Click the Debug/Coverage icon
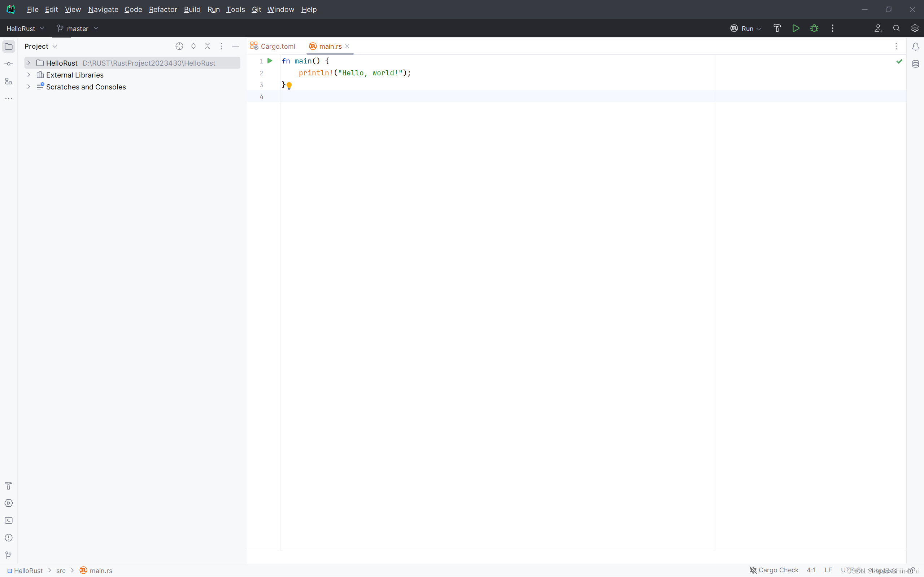Screen dimensions: 924x577 pyautogui.click(x=814, y=28)
